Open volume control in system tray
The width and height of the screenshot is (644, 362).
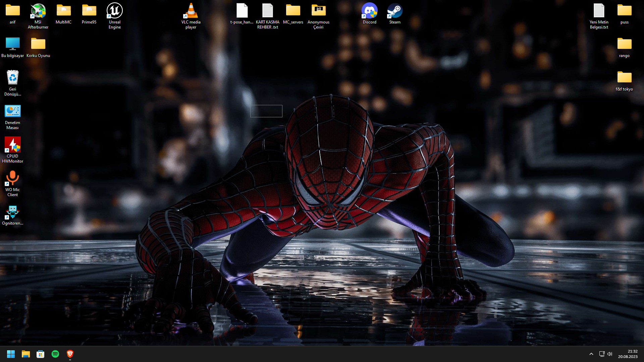tap(610, 354)
